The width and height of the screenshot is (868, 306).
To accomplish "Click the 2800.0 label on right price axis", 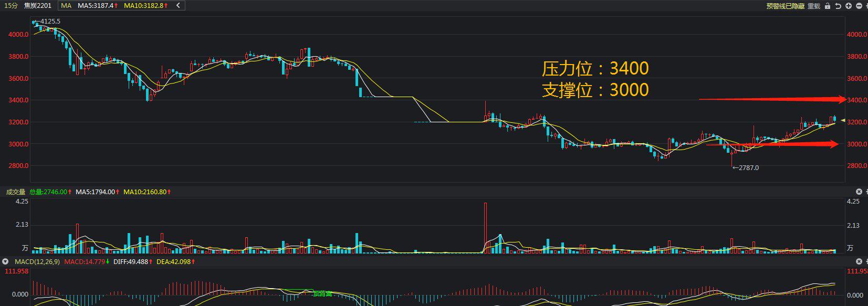I will tap(857, 166).
